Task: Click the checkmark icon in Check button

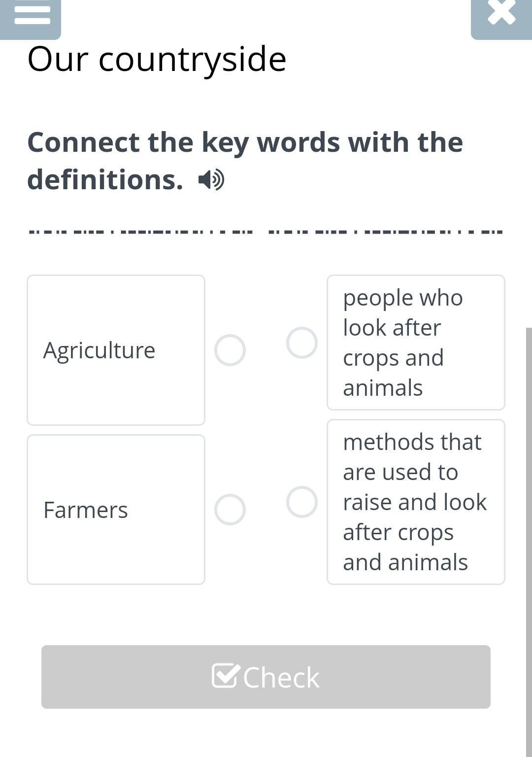Action: (x=226, y=675)
